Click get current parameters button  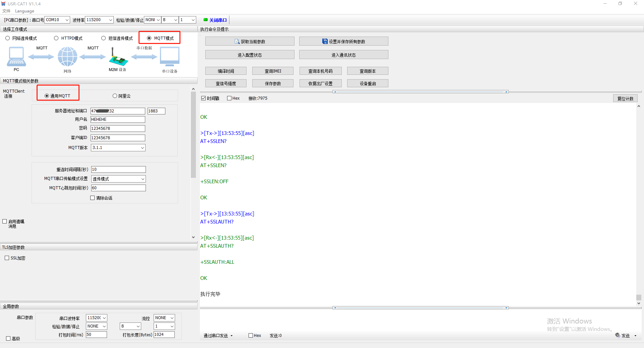[x=250, y=41]
